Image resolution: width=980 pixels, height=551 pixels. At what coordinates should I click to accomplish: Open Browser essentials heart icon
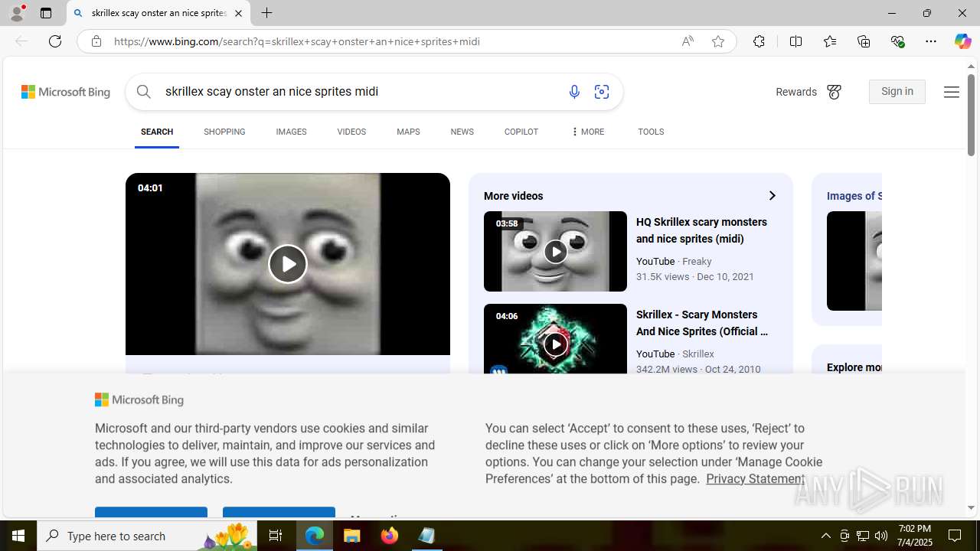(x=897, y=41)
